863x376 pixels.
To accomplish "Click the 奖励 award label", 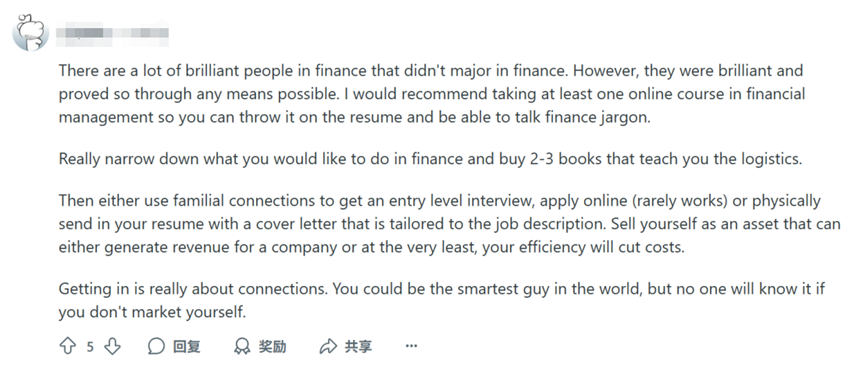I will pos(272,346).
